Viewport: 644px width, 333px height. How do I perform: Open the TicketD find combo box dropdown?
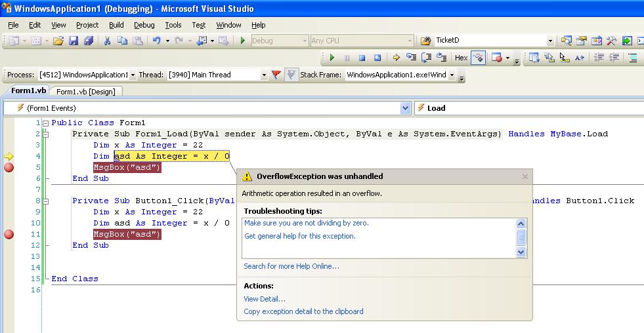tap(550, 41)
